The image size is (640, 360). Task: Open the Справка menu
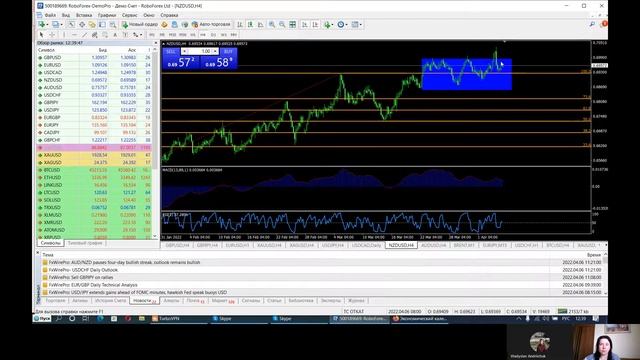[x=169, y=15]
